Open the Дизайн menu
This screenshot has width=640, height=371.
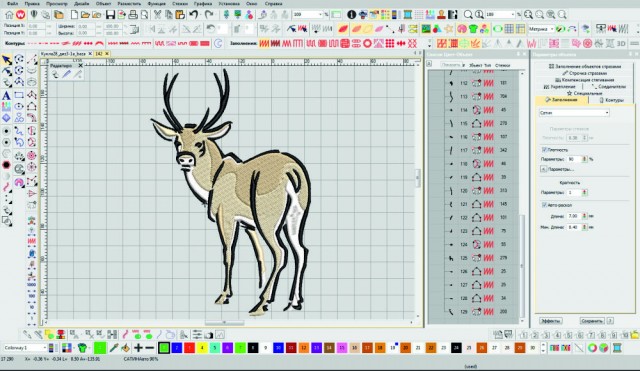[x=82, y=4]
